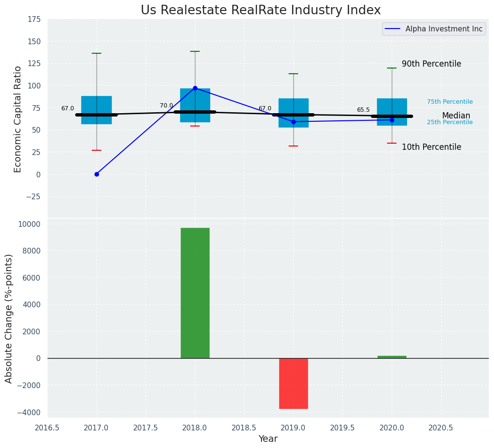Click the 2017 median value label '67.0'

(68, 109)
